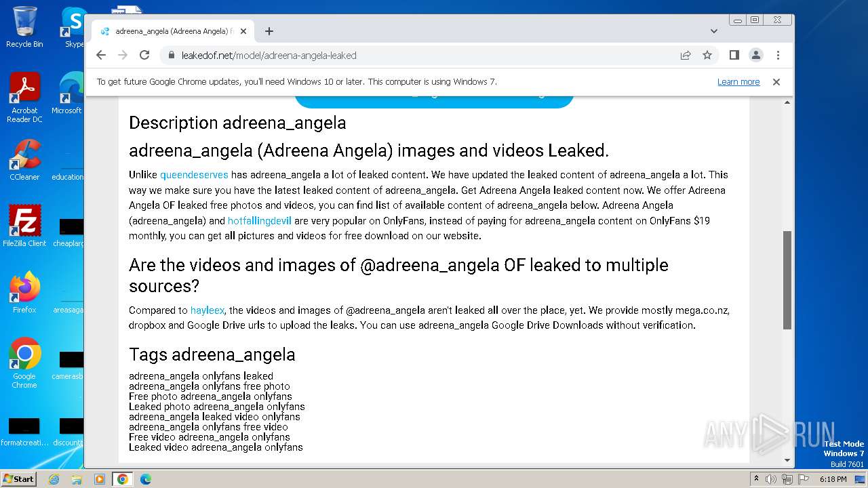Share this page icon in address bar
Viewport: 868px width, 488px height.
686,55
